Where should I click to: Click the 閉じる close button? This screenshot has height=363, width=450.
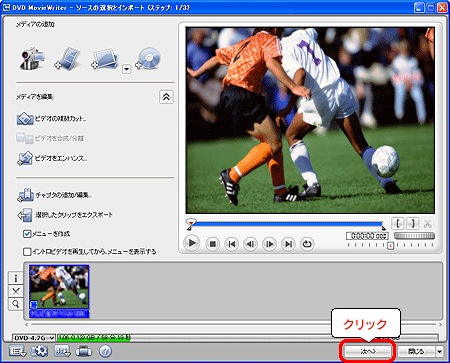[x=416, y=351]
